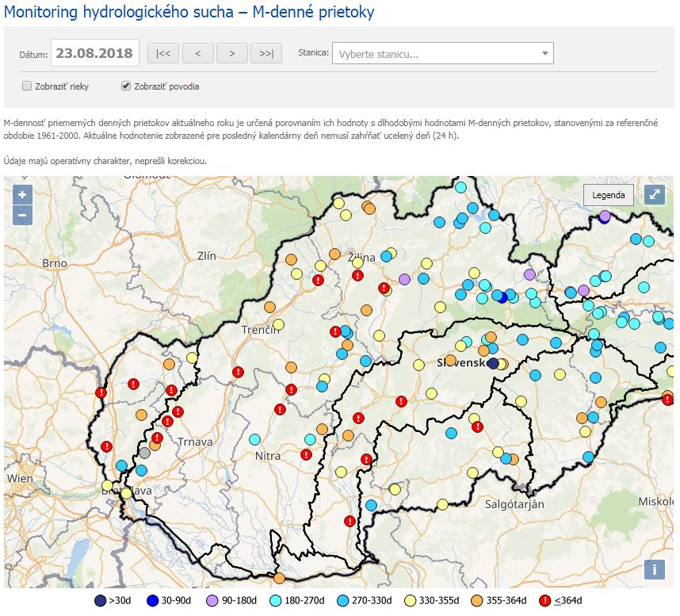680x616 pixels.
Task: Enable Zobraziť rieky checkbox
Action: tap(27, 86)
